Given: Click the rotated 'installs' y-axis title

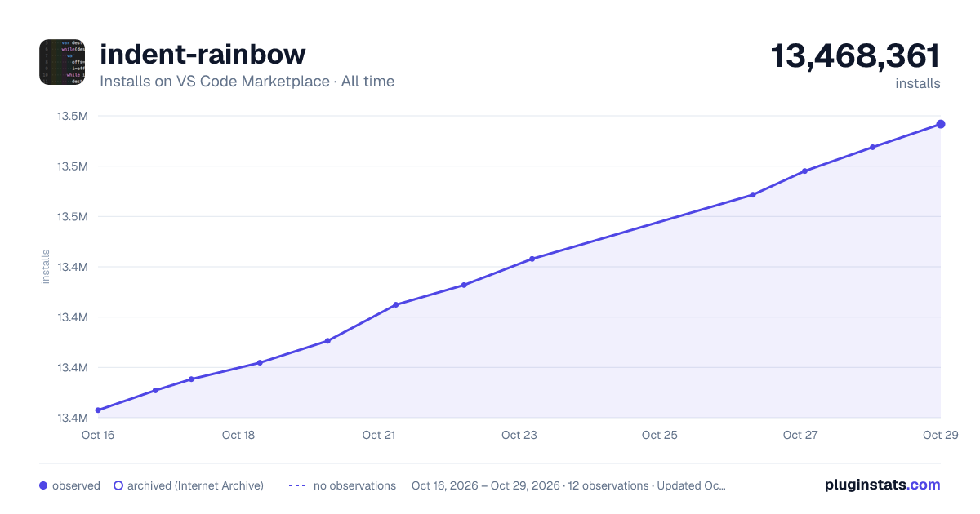Looking at the screenshot, I should click(x=46, y=267).
